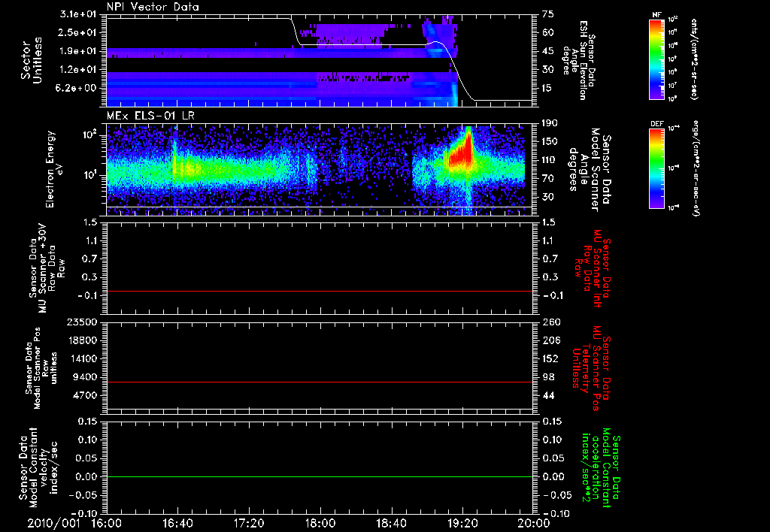This screenshot has height=532, width=770.
Task: Click the 45 degree sun elevation tick
Action: (x=547, y=51)
